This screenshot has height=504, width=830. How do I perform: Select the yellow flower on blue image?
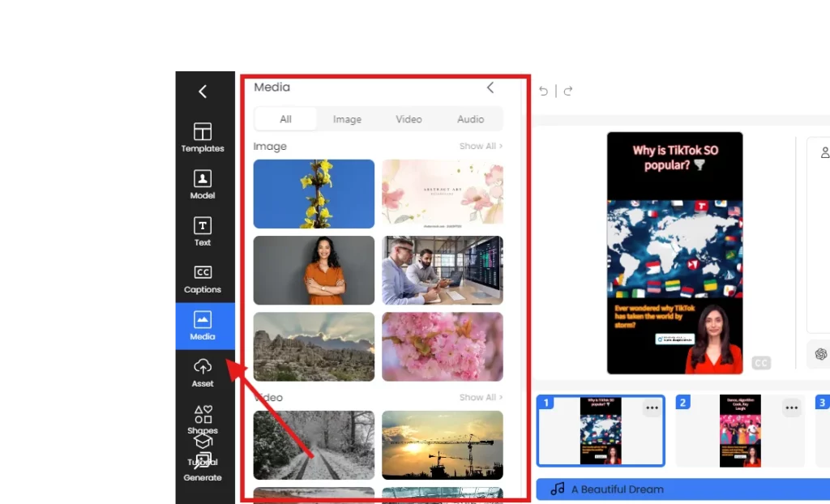(314, 194)
